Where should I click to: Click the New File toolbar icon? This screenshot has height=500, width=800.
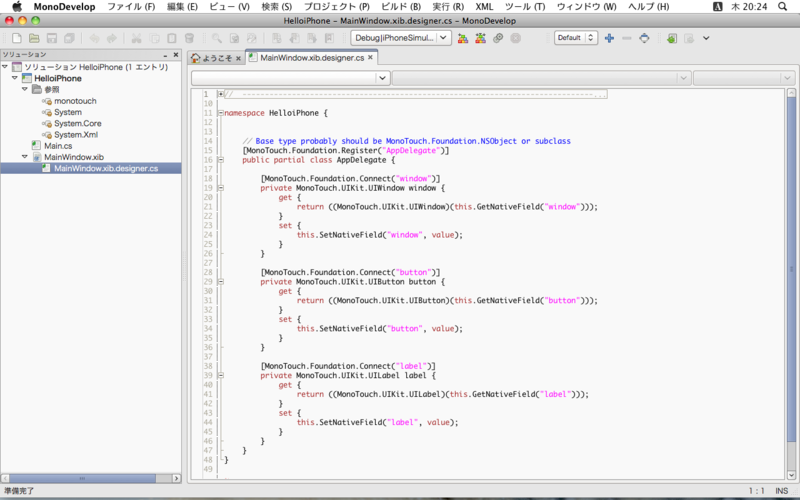coord(17,38)
